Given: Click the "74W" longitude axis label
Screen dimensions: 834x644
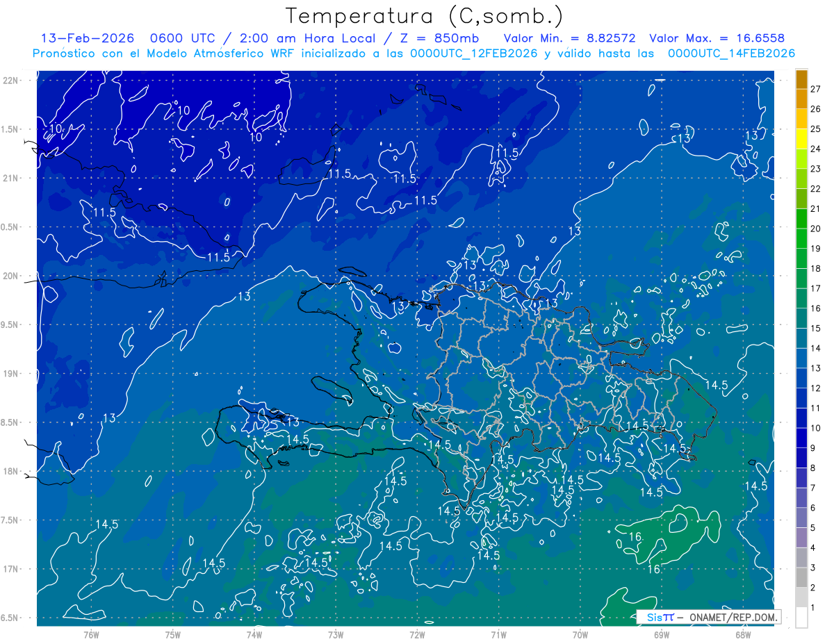Looking at the screenshot, I should [254, 635].
